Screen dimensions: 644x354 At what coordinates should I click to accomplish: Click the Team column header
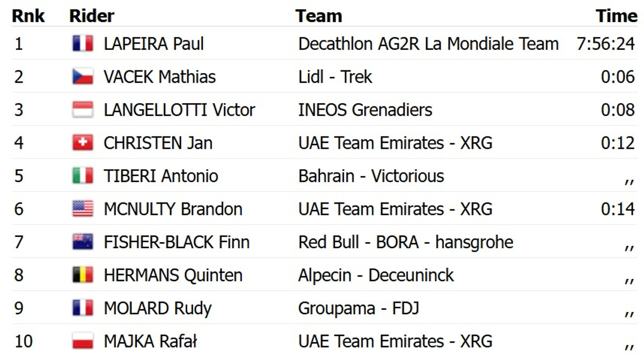[x=319, y=16]
